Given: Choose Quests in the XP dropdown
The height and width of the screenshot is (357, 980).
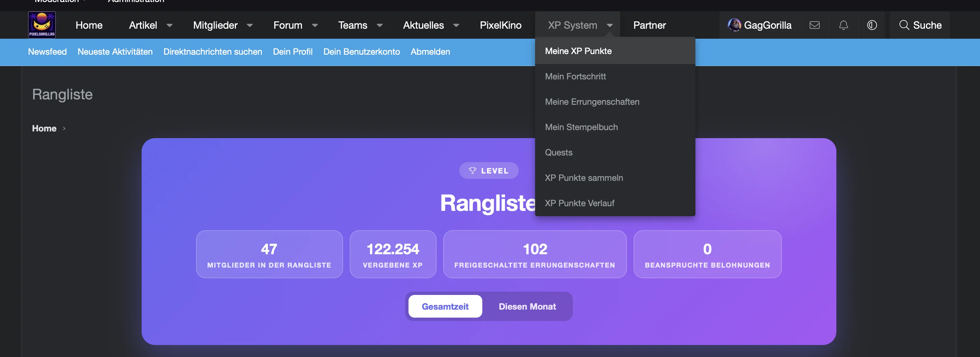Looking at the screenshot, I should [615, 152].
